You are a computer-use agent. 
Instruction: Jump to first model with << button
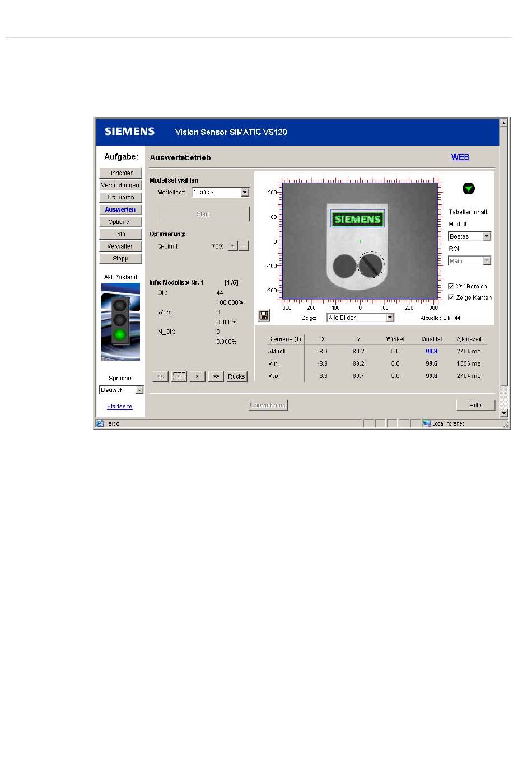pyautogui.click(x=161, y=376)
